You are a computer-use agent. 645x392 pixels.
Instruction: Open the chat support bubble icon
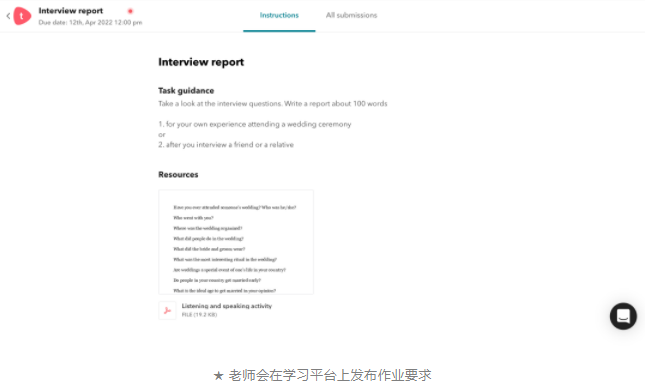click(x=623, y=316)
